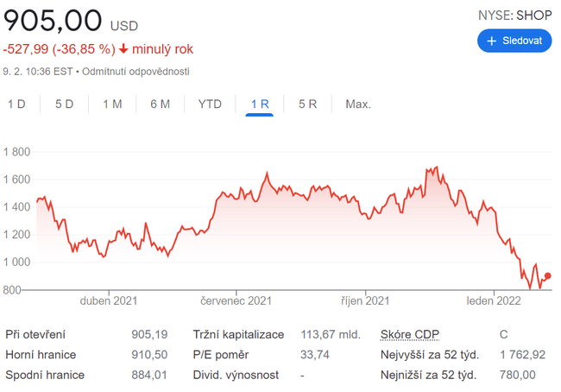
Task: Click the plus icon in the Sledovat button
Action: tap(492, 41)
